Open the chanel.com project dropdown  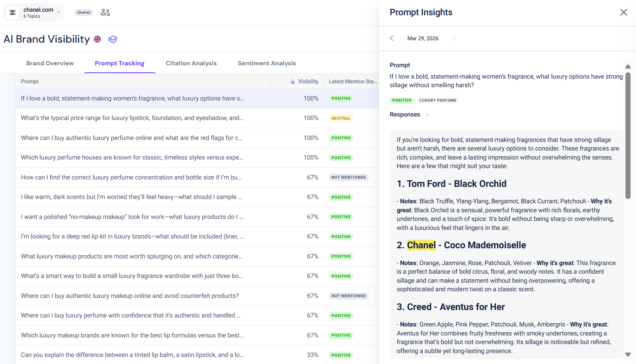[34, 13]
